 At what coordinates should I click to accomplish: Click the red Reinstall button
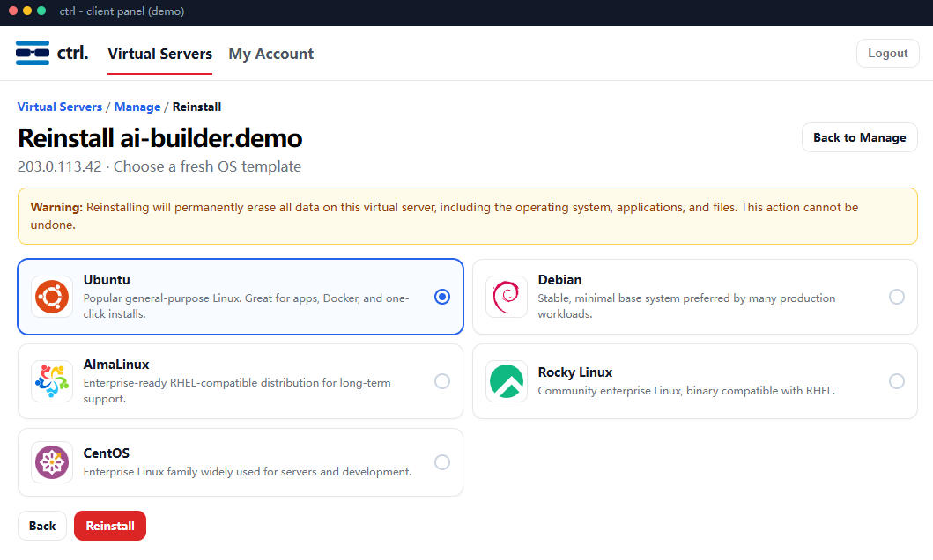coord(110,526)
